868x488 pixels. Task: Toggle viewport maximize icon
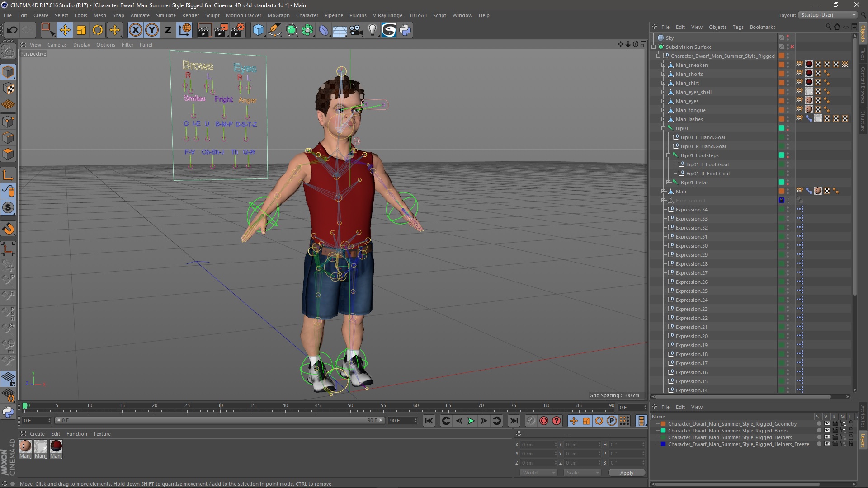[643, 44]
